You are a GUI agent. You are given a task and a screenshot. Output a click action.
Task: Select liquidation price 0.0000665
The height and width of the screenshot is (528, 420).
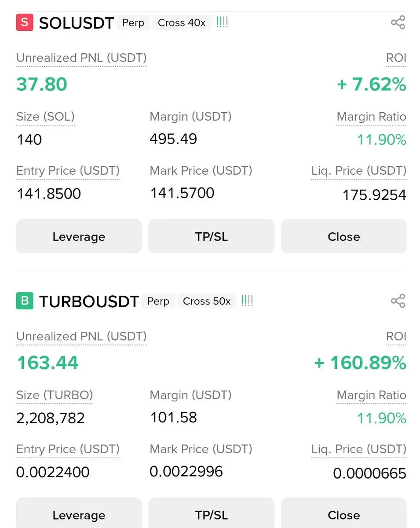click(x=369, y=473)
